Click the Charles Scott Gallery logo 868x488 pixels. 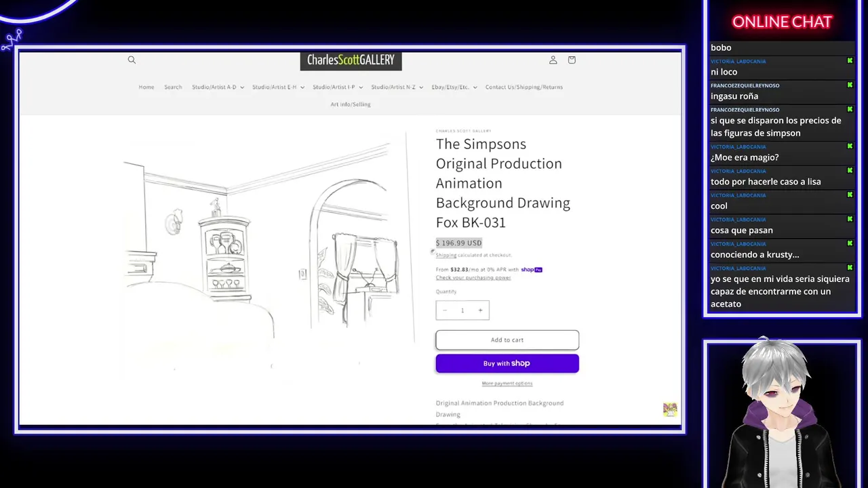[x=351, y=60]
